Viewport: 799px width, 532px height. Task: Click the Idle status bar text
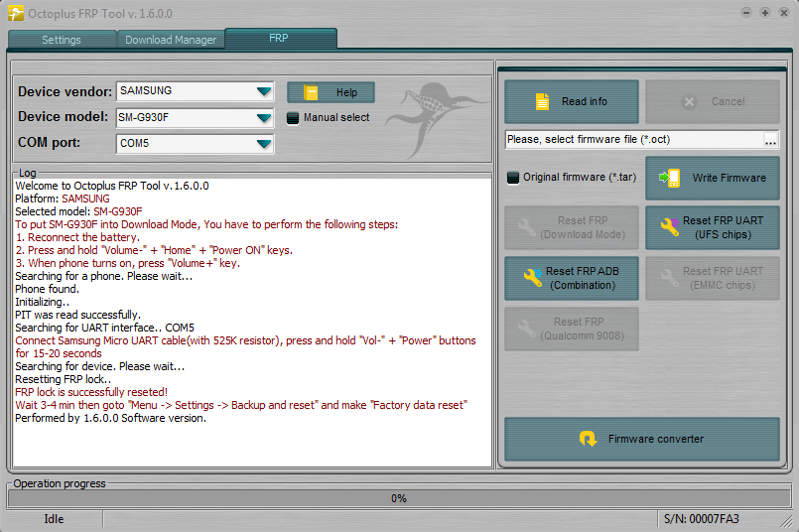click(x=54, y=519)
